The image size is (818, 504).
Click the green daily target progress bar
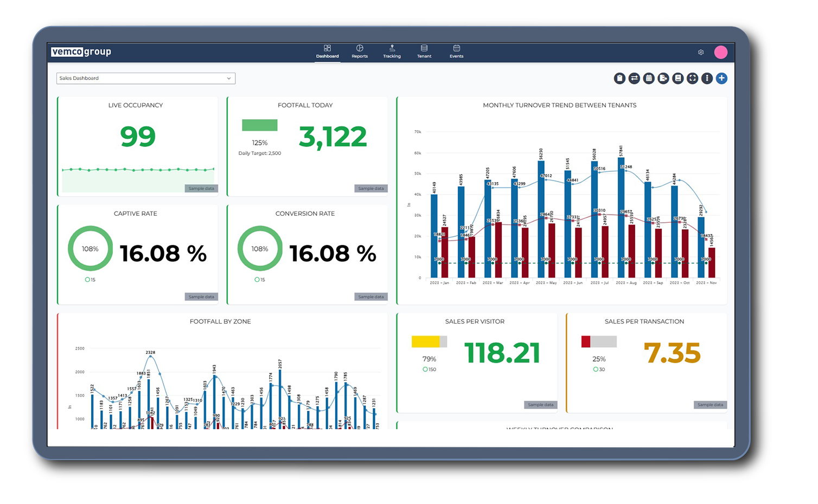tap(259, 125)
